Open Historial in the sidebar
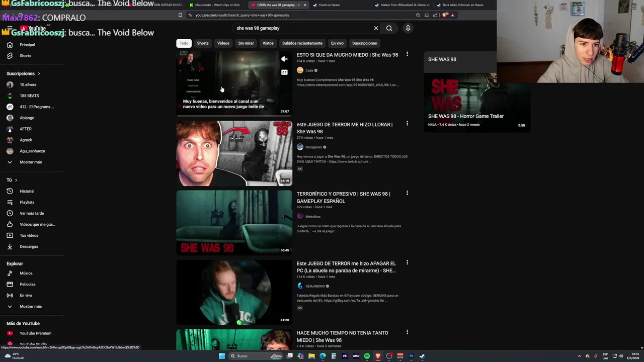This screenshot has width=644, height=362. 27,191
